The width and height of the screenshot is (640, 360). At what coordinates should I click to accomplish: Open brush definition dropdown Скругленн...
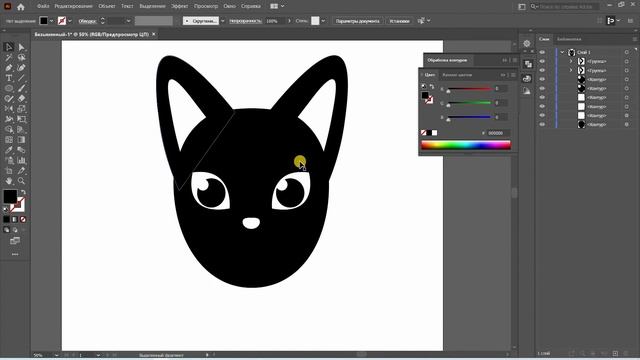coord(222,21)
